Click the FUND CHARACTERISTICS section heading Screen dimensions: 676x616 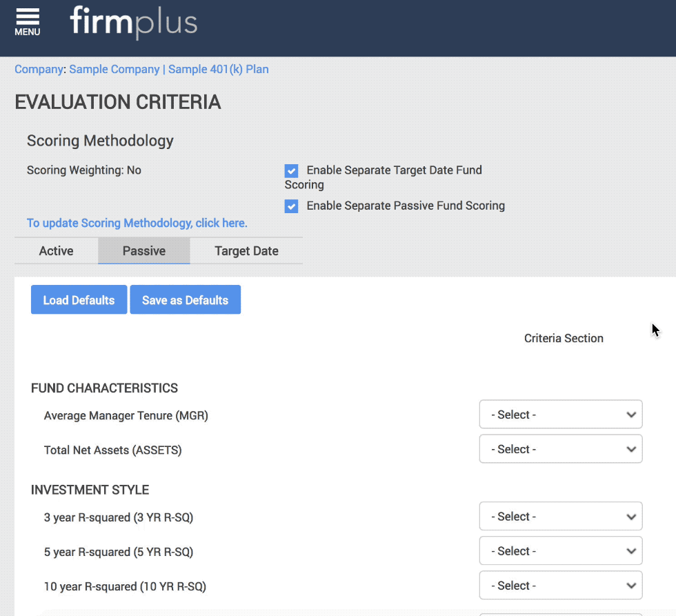(x=104, y=388)
